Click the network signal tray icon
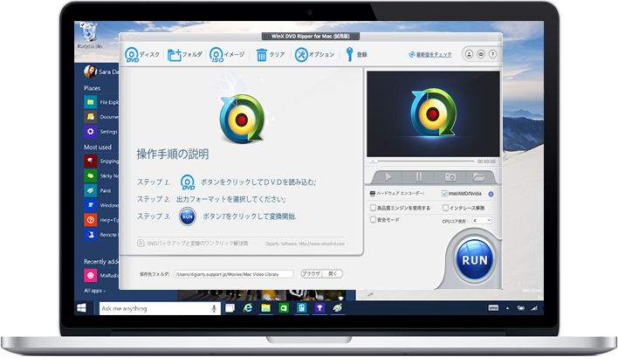This screenshot has width=618, height=364. 534,308
